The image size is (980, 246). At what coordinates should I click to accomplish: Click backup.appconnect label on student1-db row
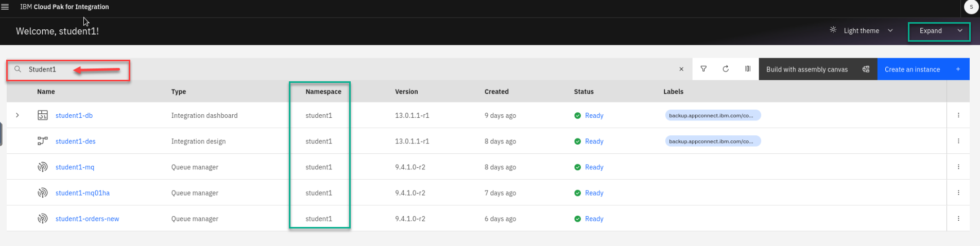tap(713, 115)
